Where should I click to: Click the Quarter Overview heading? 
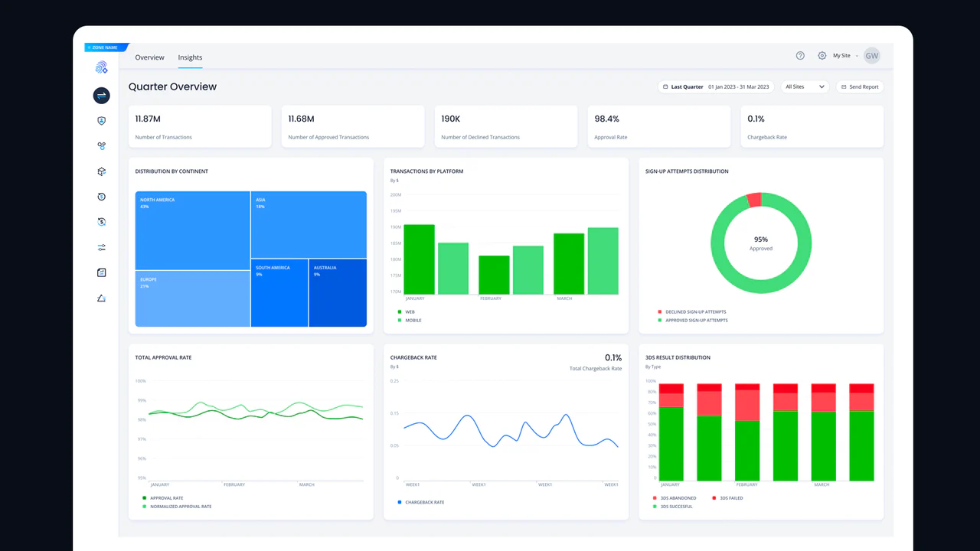pos(172,86)
